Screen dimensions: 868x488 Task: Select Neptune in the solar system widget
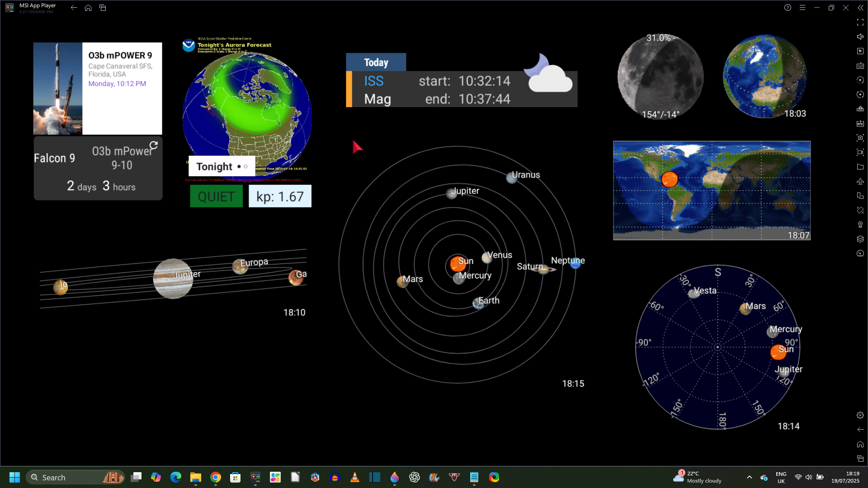coord(576,263)
